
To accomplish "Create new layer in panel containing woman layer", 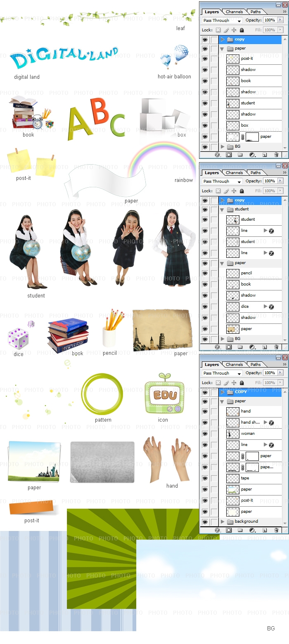I will (265, 530).
